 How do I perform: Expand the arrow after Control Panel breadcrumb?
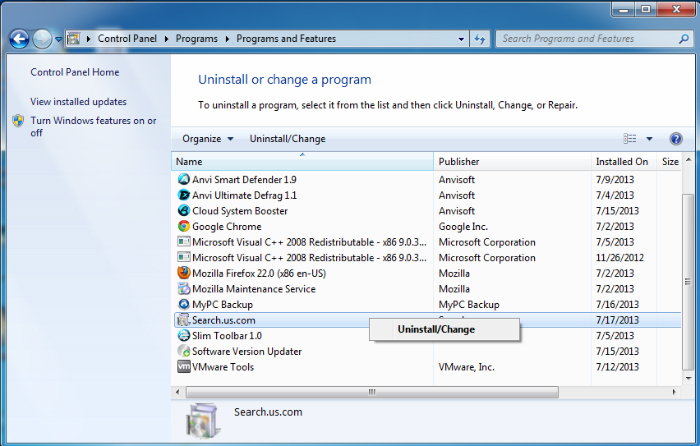pyautogui.click(x=167, y=39)
